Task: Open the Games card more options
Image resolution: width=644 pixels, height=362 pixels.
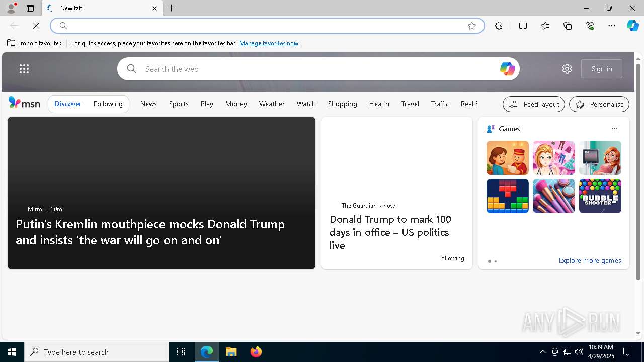Action: click(614, 129)
